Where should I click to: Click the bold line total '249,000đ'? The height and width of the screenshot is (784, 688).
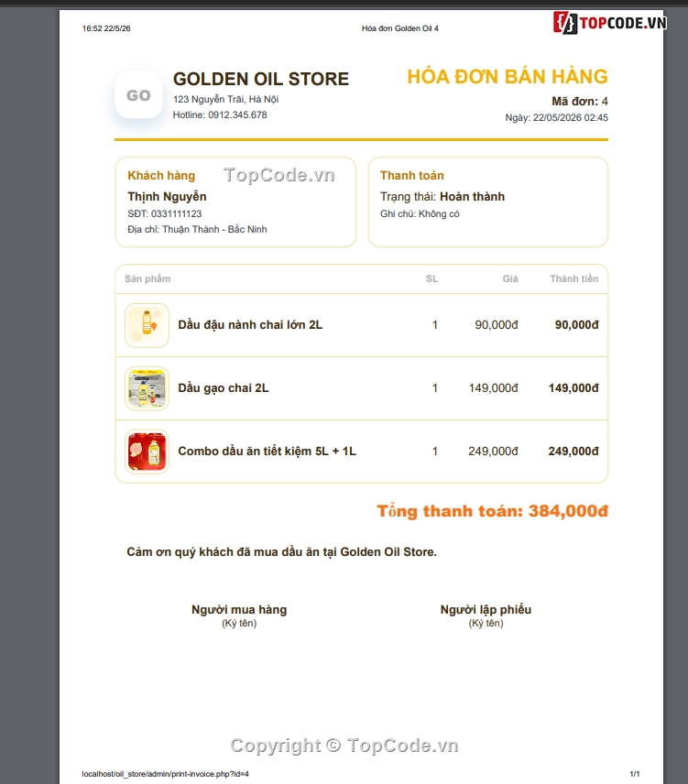pyautogui.click(x=573, y=451)
